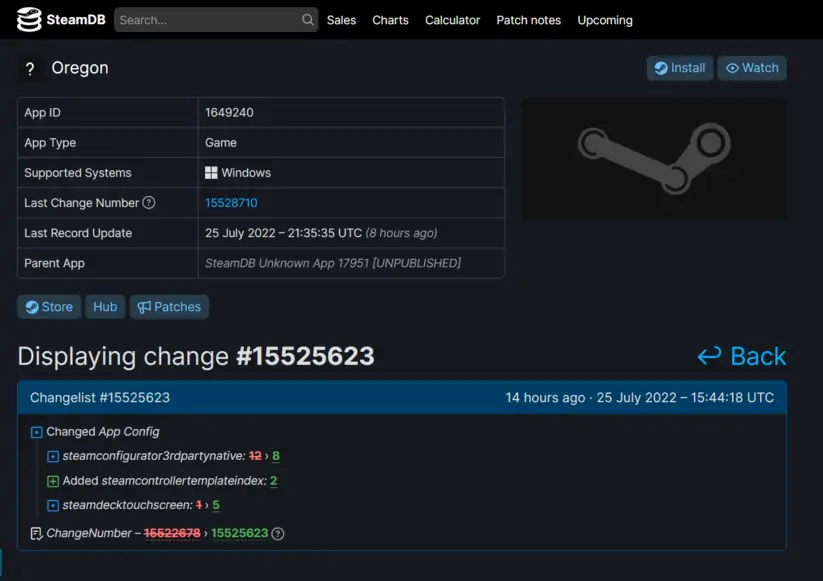Click the SteamDB logo
This screenshot has height=581, width=823.
tap(59, 20)
